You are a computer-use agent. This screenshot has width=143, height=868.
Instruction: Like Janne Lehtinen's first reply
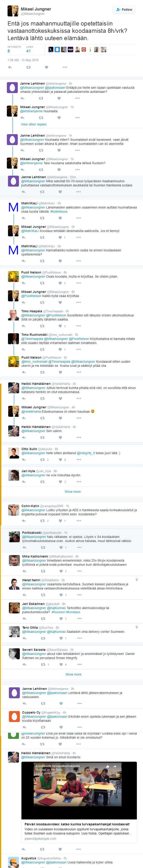[59, 98]
